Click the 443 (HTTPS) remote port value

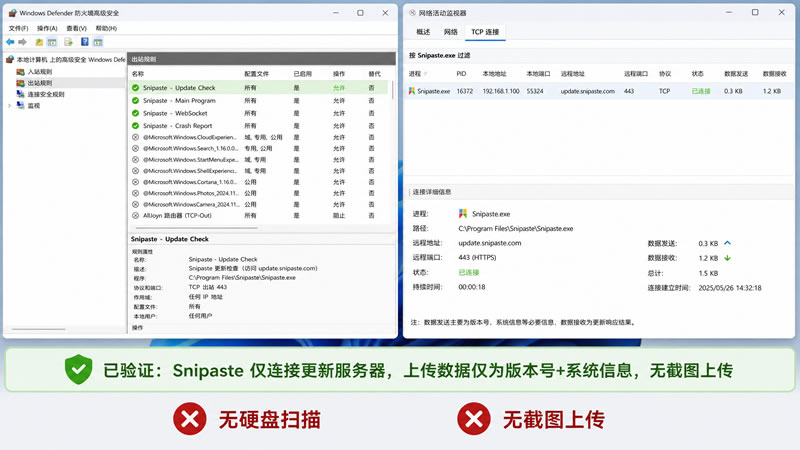coord(477,258)
